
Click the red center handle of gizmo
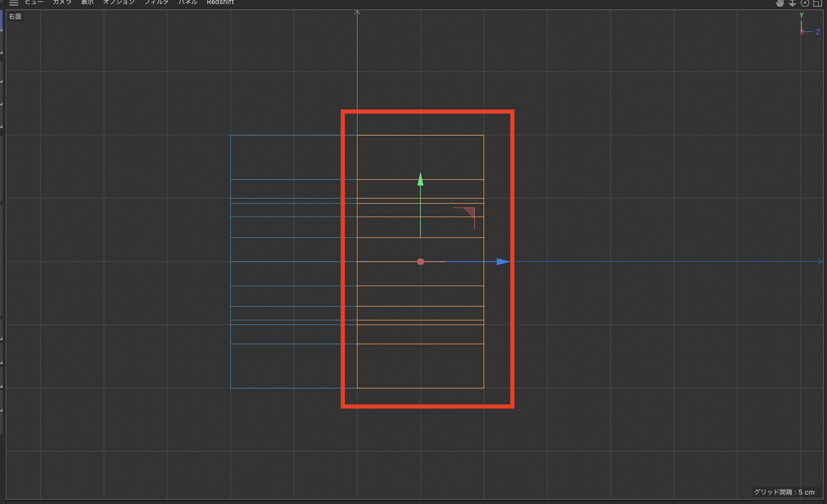(421, 262)
